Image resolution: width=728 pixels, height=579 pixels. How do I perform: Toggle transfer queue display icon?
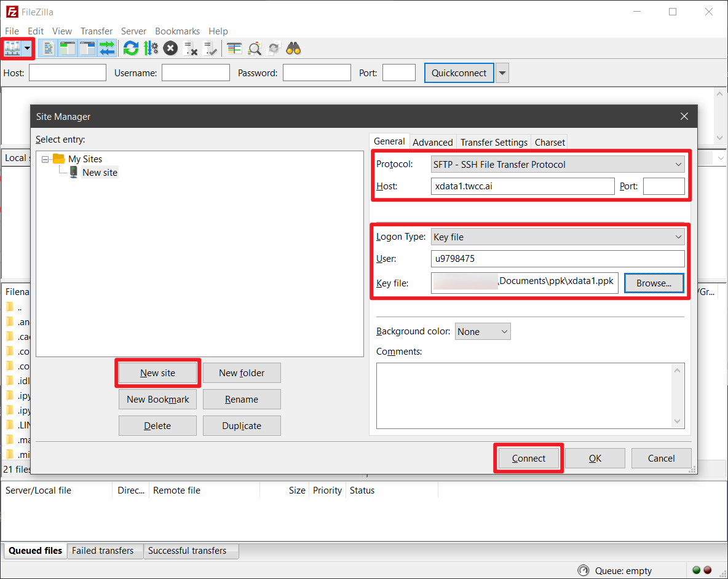[x=107, y=48]
